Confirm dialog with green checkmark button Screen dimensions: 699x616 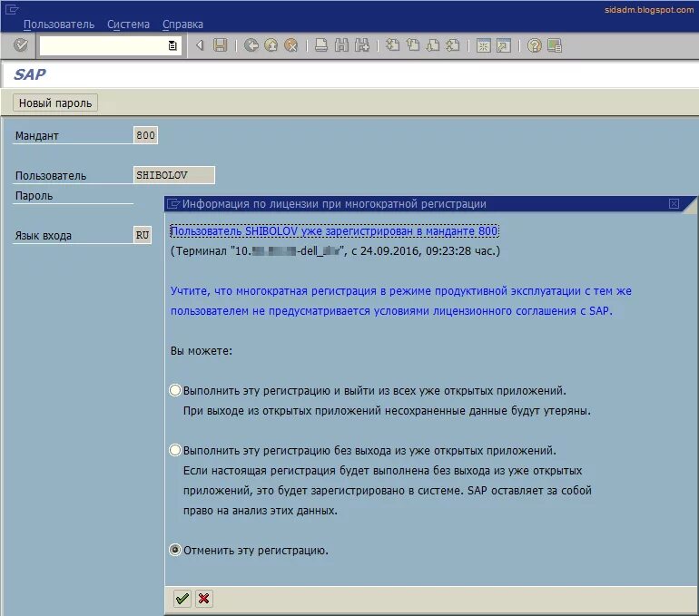tap(182, 599)
